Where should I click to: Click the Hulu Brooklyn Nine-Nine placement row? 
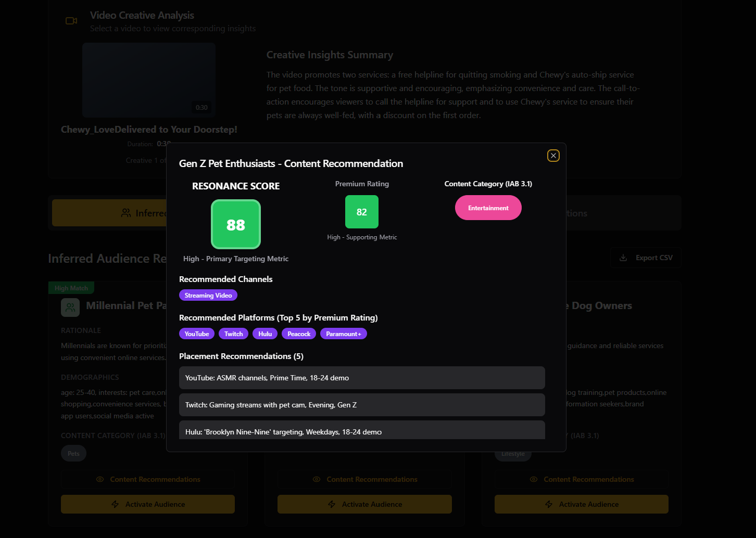point(362,430)
